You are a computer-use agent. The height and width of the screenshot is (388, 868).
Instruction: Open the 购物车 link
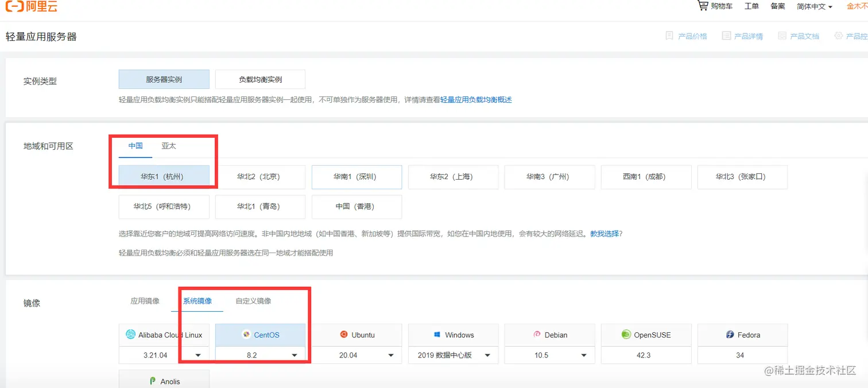[722, 6]
